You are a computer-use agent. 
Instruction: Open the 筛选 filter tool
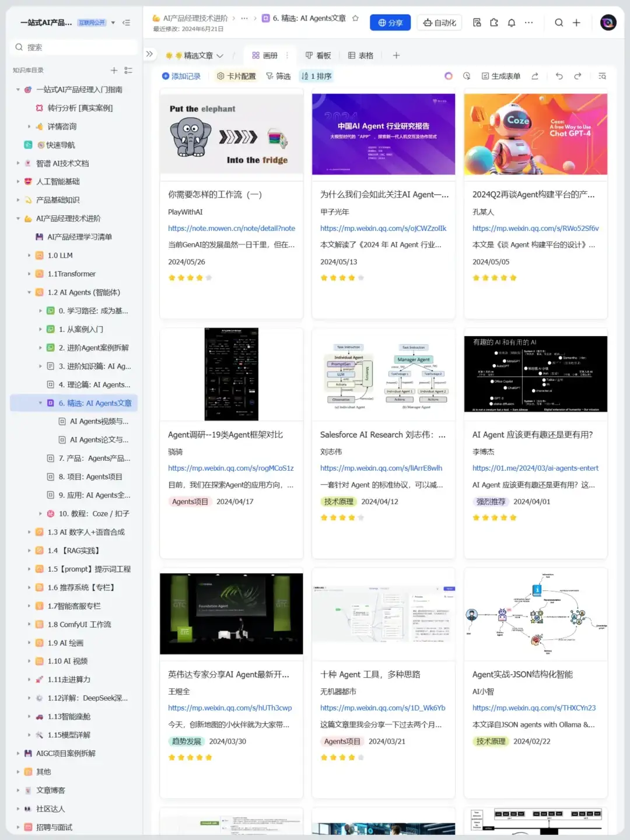coord(278,76)
